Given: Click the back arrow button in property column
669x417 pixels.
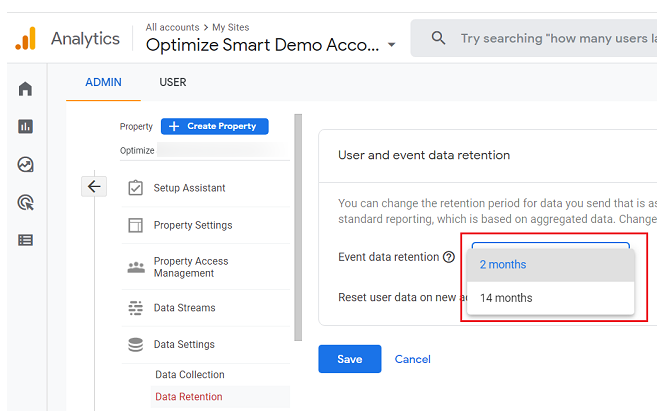Looking at the screenshot, I should (x=94, y=187).
